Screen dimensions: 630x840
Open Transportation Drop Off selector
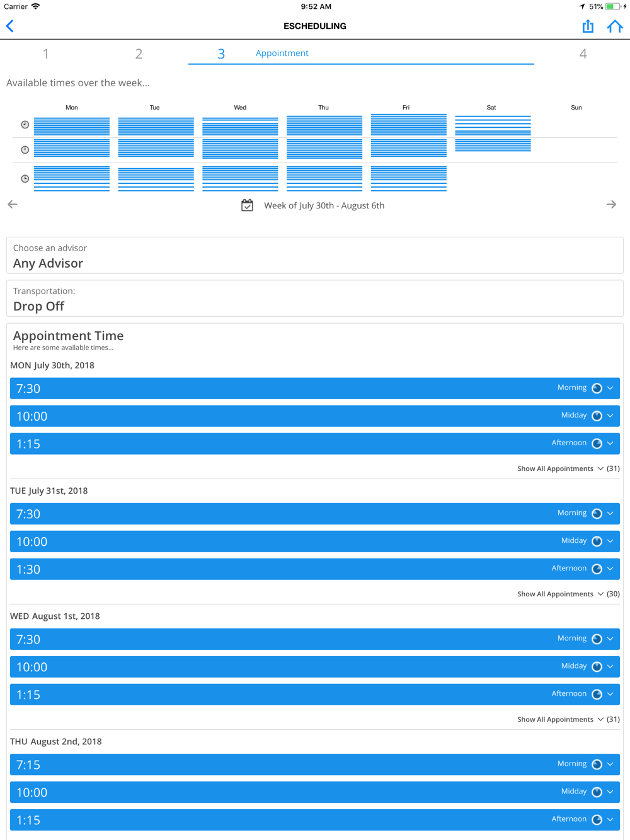point(314,299)
